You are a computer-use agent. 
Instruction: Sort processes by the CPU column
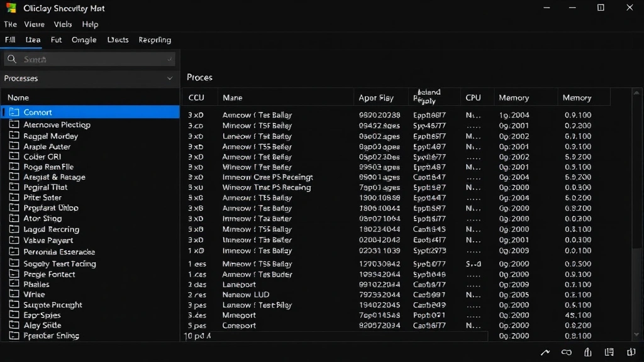(x=475, y=97)
